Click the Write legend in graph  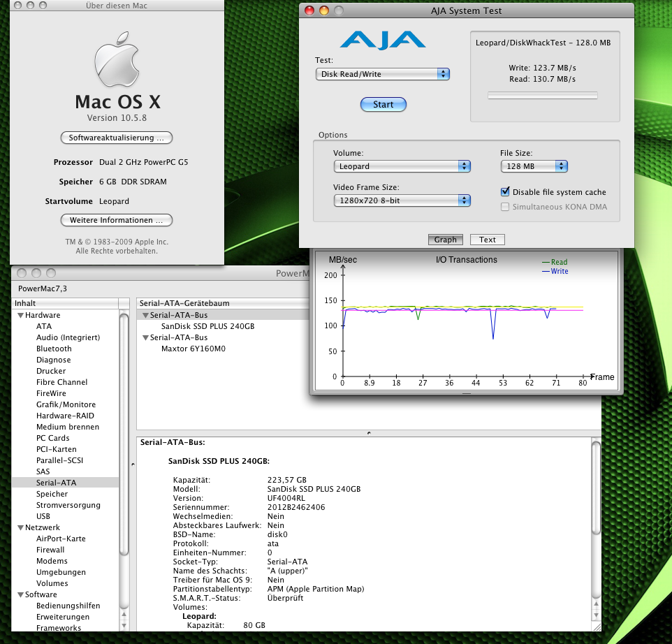555,271
